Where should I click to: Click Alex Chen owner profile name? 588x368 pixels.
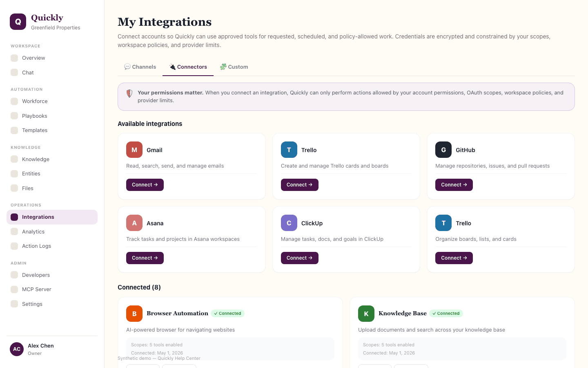click(x=41, y=346)
